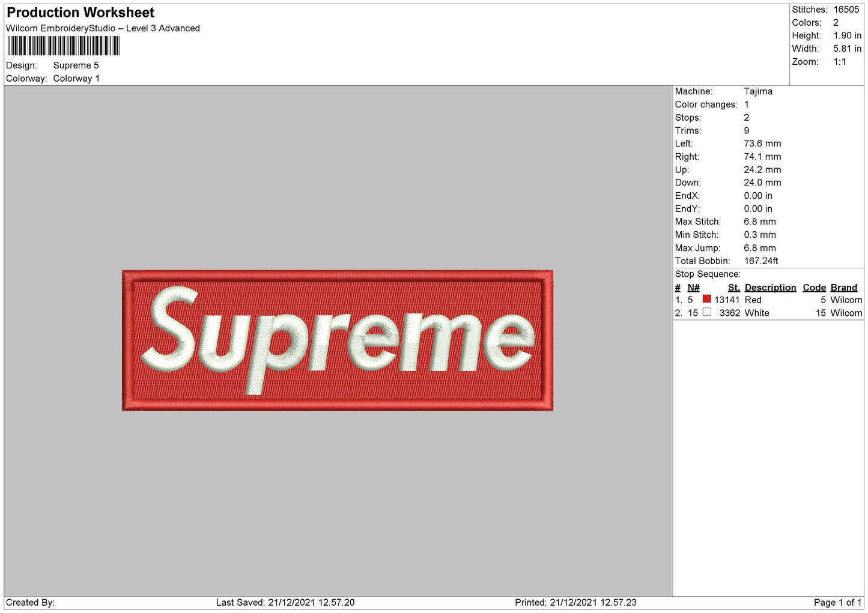
Task: Click the Wilcom brand in the White row
Action: coord(846,313)
